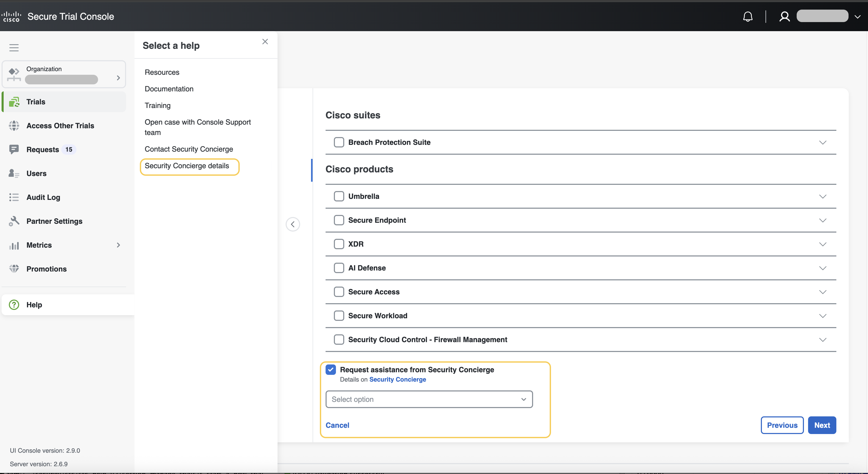Click the Requests chat icon
The width and height of the screenshot is (868, 474).
pyautogui.click(x=14, y=149)
